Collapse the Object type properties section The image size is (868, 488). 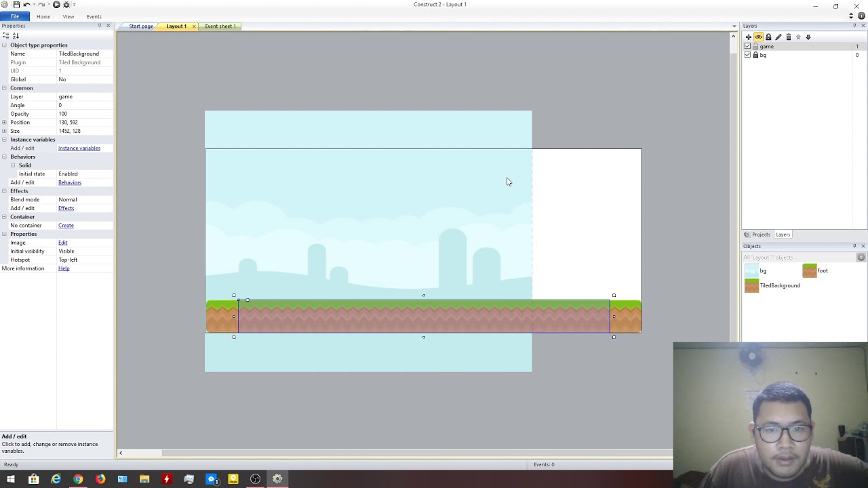click(x=4, y=45)
